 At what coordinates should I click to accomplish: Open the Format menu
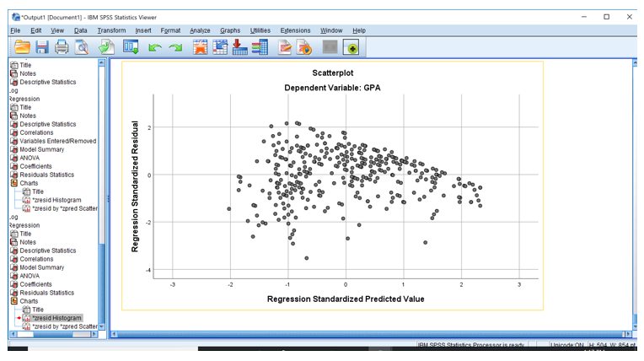tap(170, 30)
